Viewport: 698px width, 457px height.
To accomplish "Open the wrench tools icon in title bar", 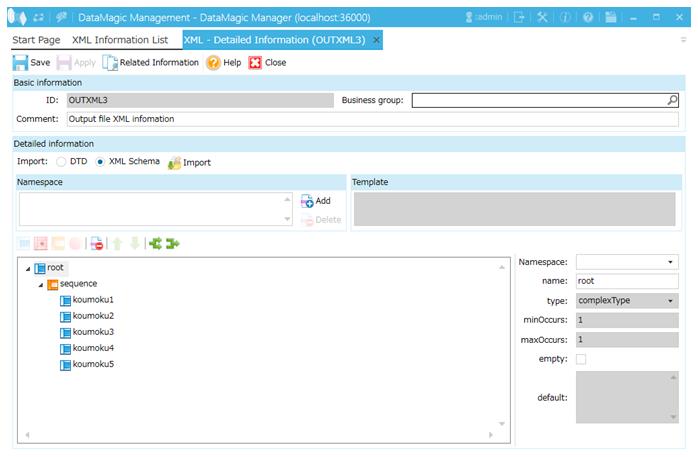I will [x=542, y=17].
